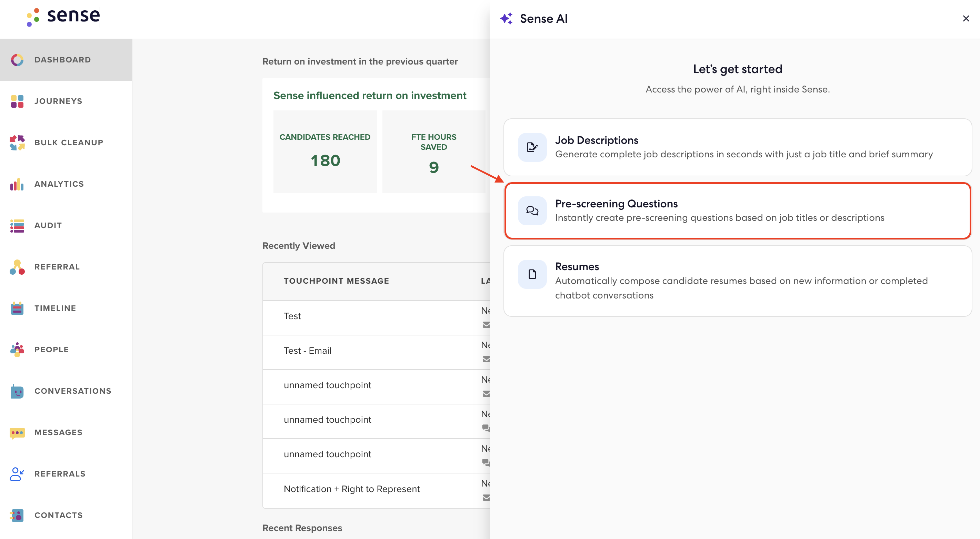Click the Audit list icon

coord(17,226)
